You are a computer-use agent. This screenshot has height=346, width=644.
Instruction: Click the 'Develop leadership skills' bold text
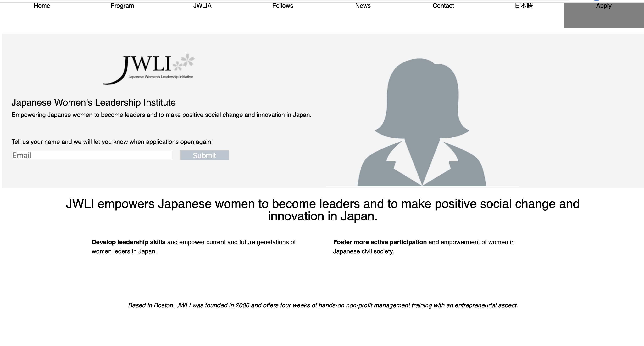click(129, 242)
